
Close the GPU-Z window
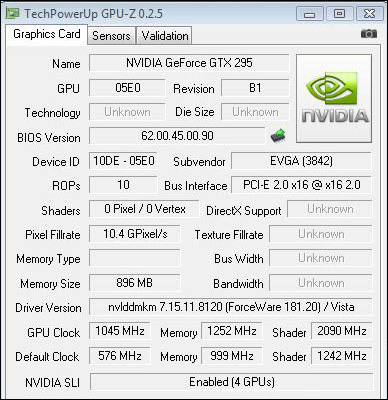tap(369, 14)
